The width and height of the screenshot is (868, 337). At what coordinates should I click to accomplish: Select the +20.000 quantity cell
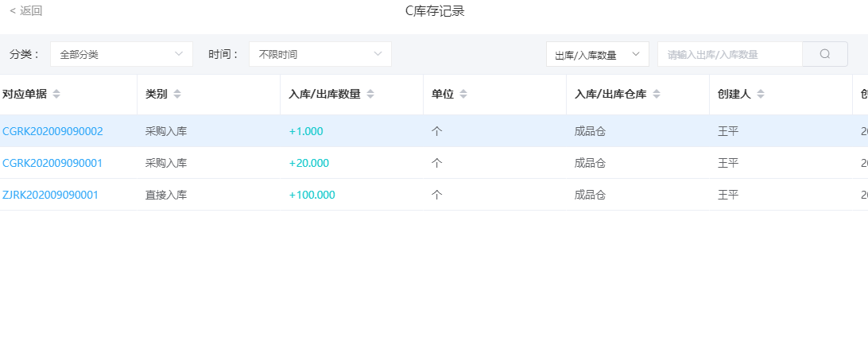[x=309, y=163]
